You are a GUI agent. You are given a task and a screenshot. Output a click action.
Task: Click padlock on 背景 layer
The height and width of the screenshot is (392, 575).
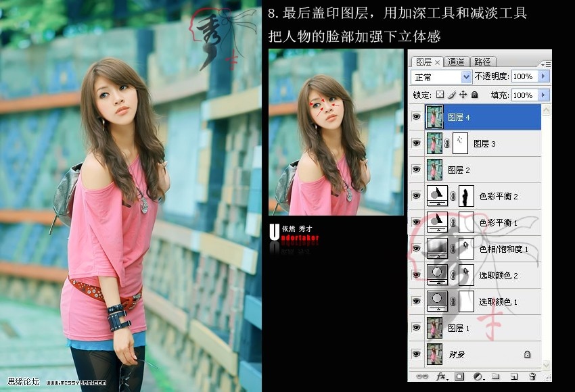coord(527,354)
